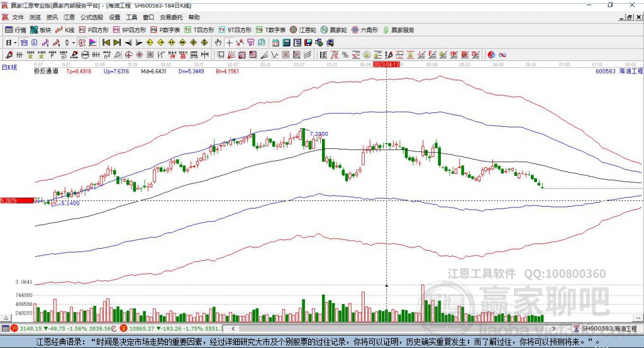Expand the bottom-left up-arrow panel button
The width and height of the screenshot is (644, 348).
6,318
